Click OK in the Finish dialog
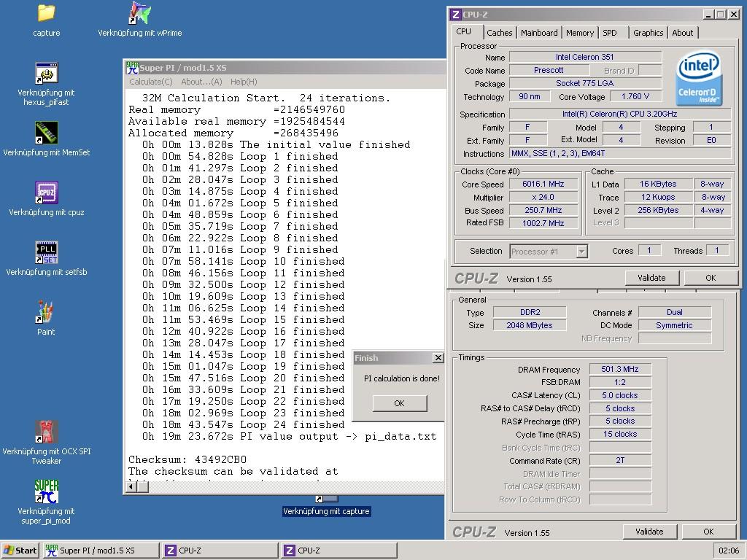 pos(399,403)
